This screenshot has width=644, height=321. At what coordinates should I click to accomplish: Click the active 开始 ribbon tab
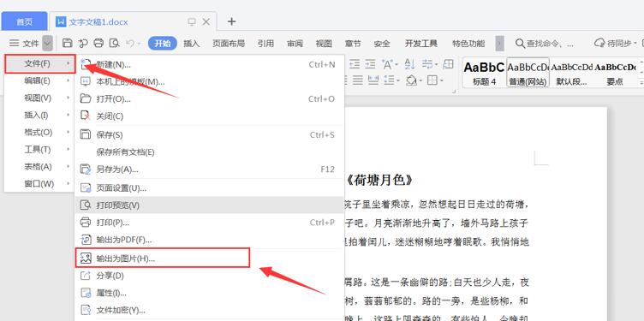163,43
